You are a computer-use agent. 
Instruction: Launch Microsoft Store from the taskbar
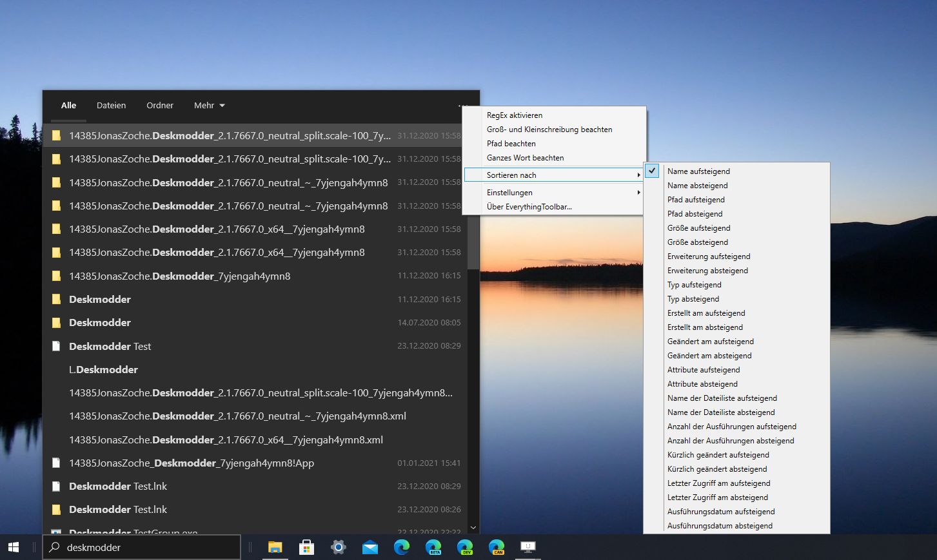307,547
